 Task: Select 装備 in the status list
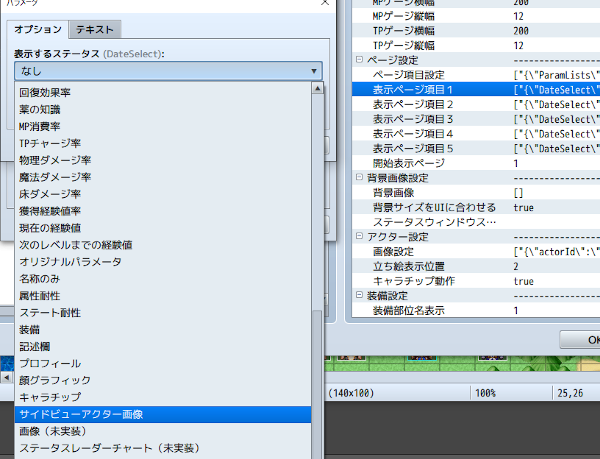163,329
